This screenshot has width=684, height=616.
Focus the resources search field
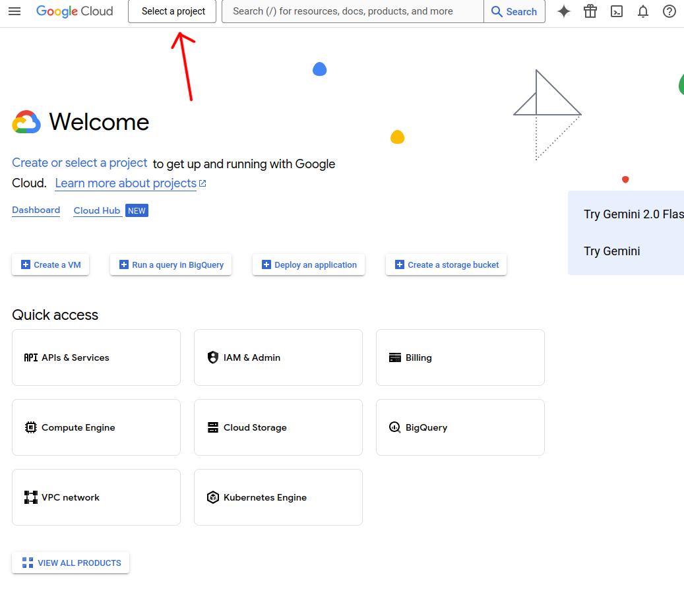point(352,11)
